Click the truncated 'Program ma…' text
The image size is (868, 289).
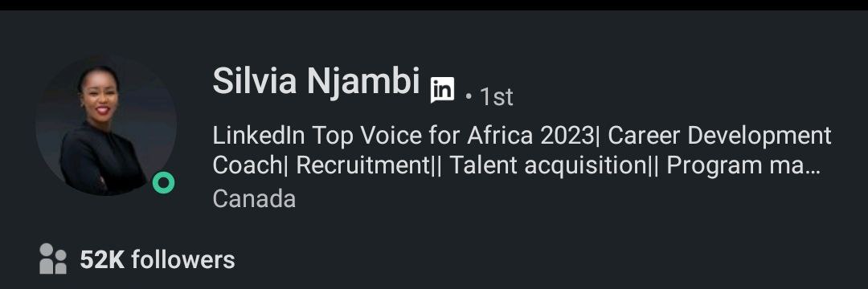point(743,166)
